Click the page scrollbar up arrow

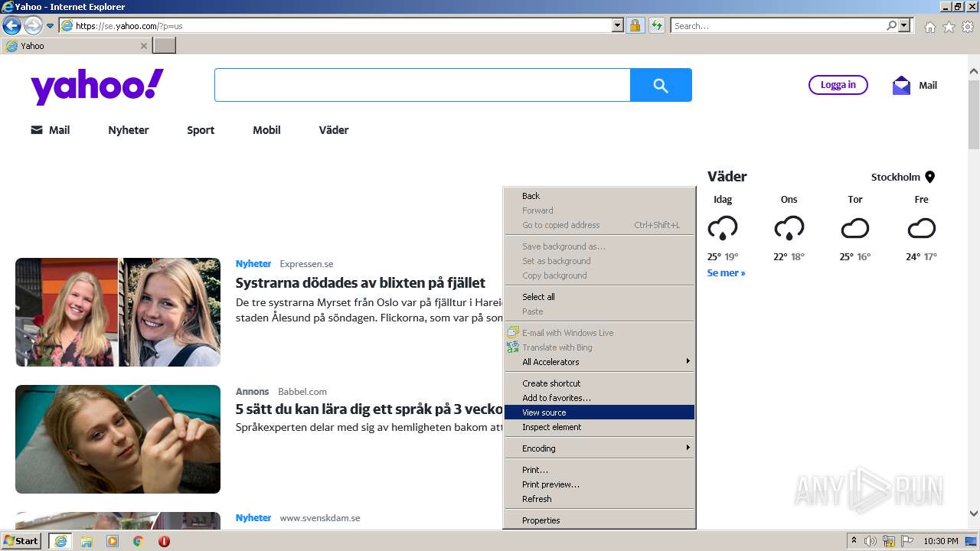(973, 71)
